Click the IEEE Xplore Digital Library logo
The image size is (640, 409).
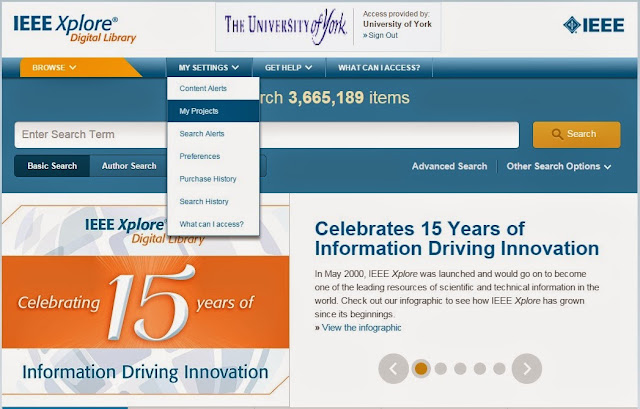[75, 29]
